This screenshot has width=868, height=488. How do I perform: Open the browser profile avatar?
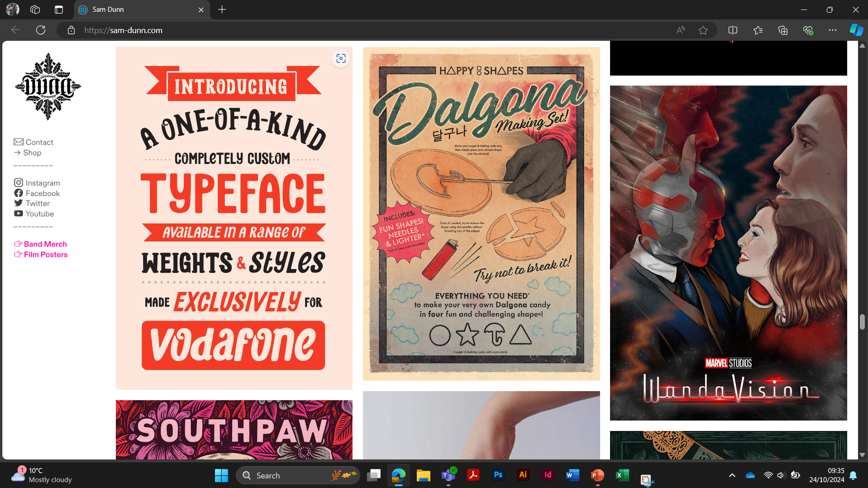[13, 10]
